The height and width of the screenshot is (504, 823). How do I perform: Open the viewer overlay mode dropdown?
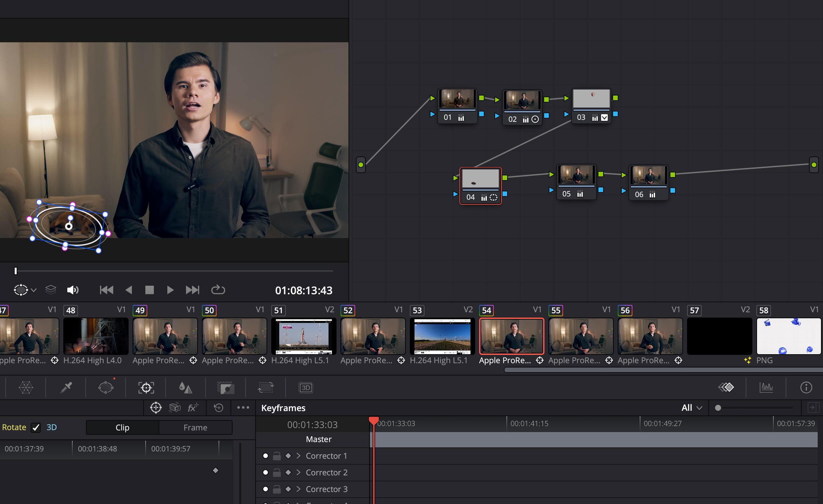(33, 290)
